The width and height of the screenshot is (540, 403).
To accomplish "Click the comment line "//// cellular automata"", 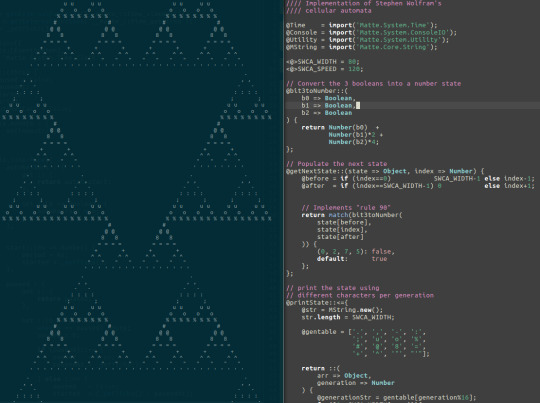I will tap(329, 11).
